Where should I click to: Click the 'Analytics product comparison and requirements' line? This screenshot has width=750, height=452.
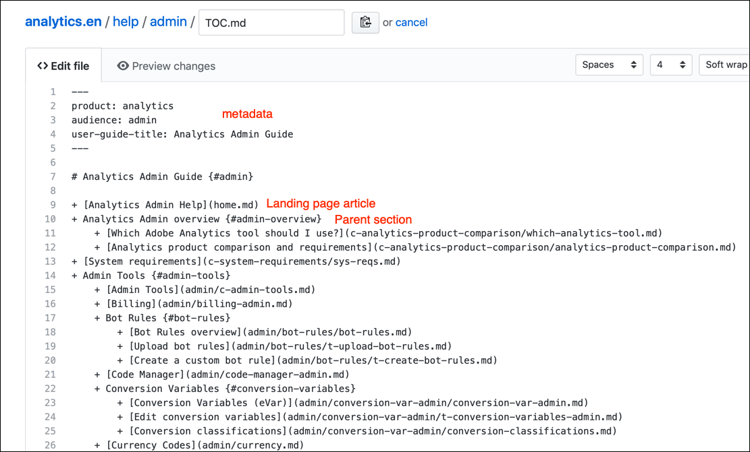[415, 247]
